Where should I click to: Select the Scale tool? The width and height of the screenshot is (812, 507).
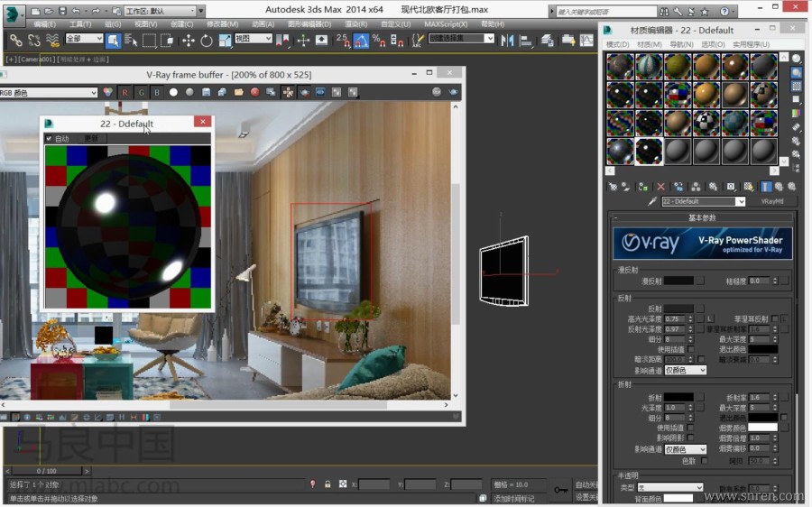tap(225, 40)
